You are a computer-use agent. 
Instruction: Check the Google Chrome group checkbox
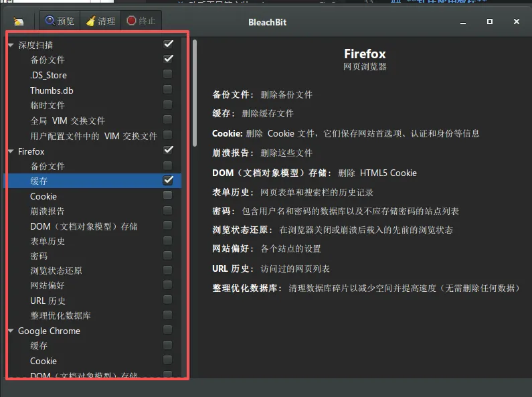point(167,329)
